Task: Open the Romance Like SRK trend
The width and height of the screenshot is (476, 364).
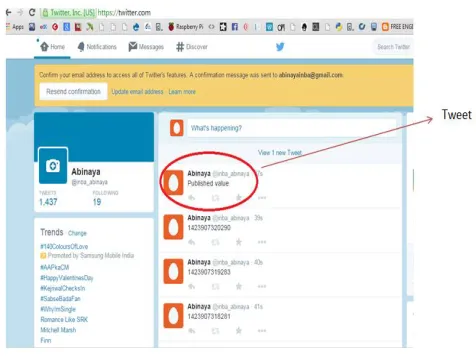Action: (64, 319)
